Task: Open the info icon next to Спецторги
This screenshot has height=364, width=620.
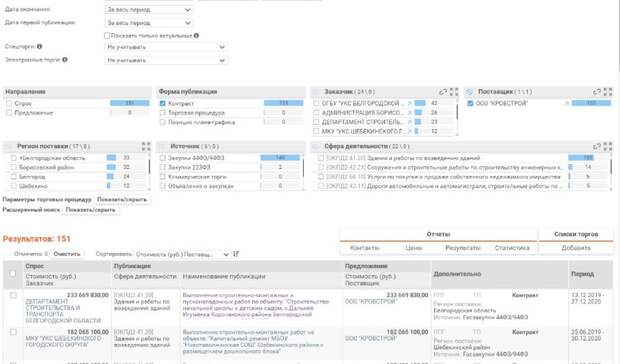Action: 39,46
